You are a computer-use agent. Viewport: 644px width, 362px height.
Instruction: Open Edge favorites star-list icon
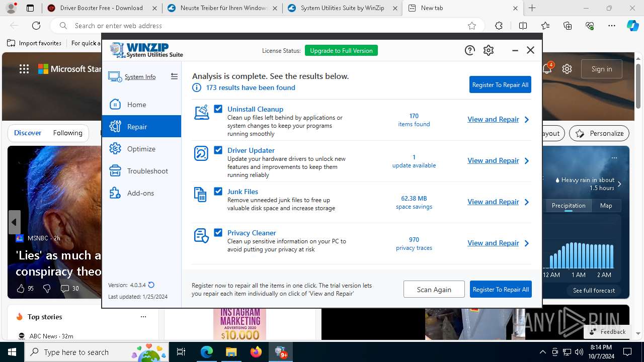545,26
